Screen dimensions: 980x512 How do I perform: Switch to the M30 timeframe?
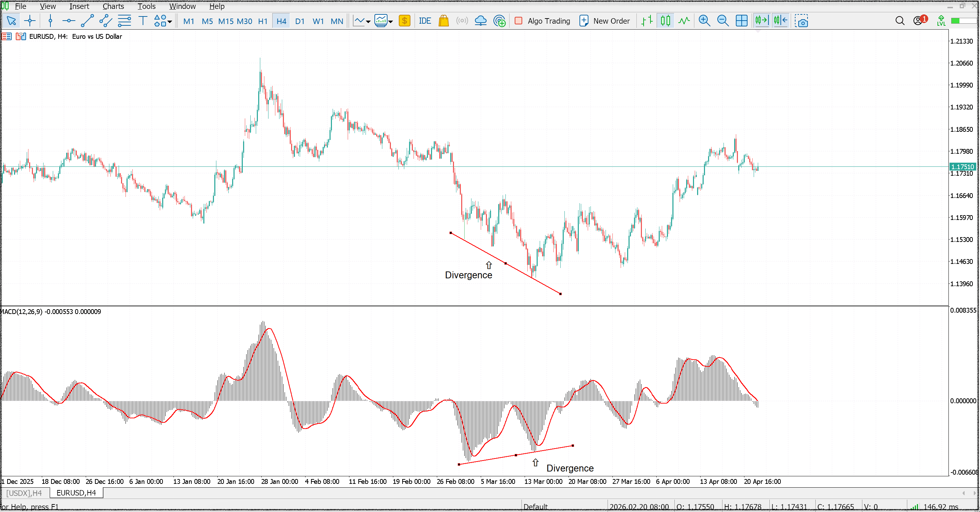click(x=244, y=21)
